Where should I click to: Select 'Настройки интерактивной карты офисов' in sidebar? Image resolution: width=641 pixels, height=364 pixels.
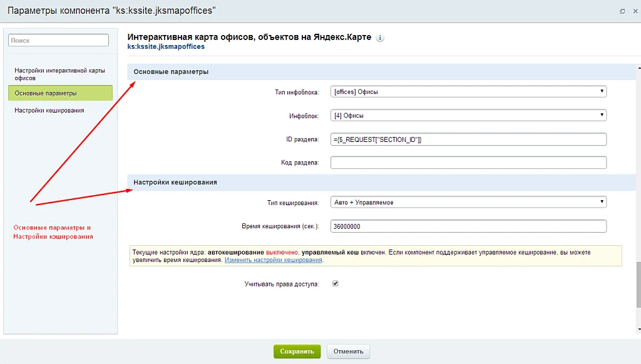[60, 74]
